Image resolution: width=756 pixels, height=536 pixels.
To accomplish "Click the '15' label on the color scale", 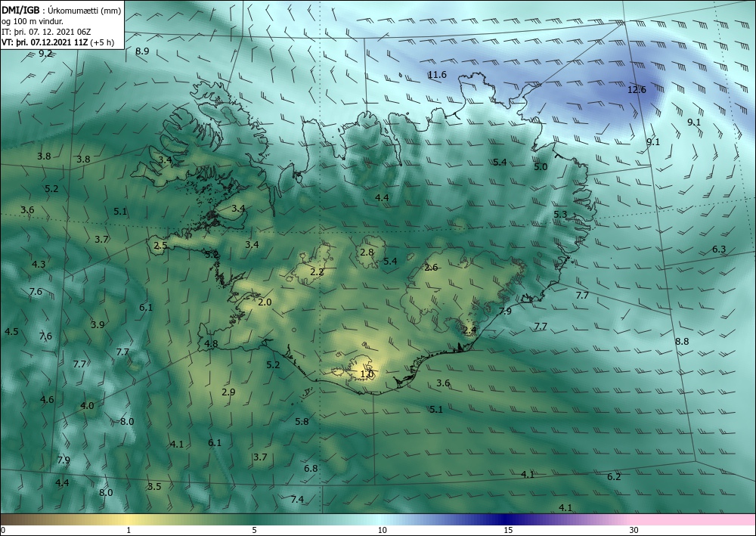I will pos(508,531).
